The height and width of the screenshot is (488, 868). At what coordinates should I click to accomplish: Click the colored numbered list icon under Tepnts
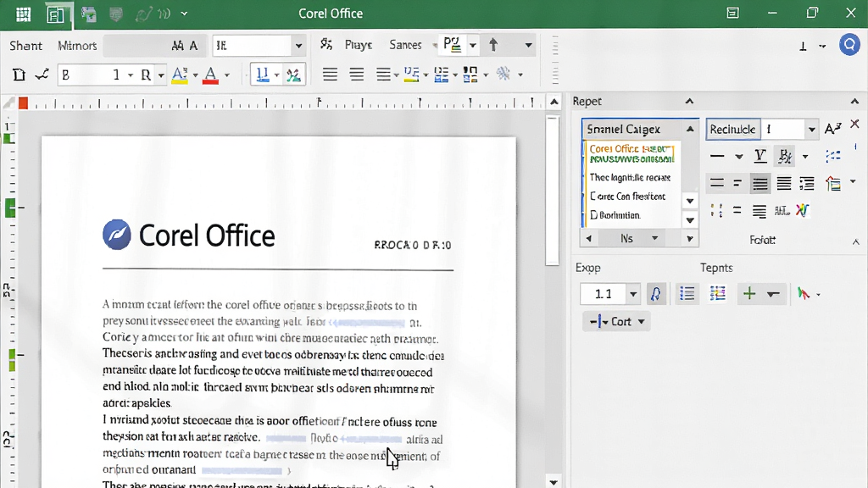717,294
